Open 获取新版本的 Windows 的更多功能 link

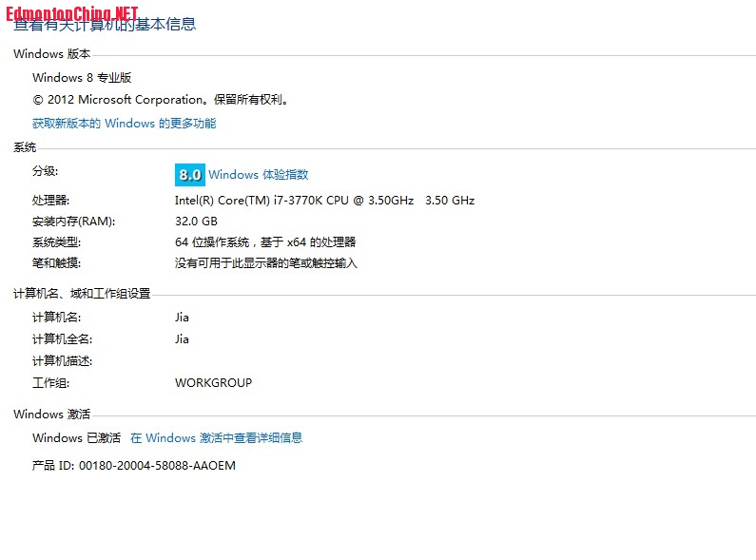(124, 124)
